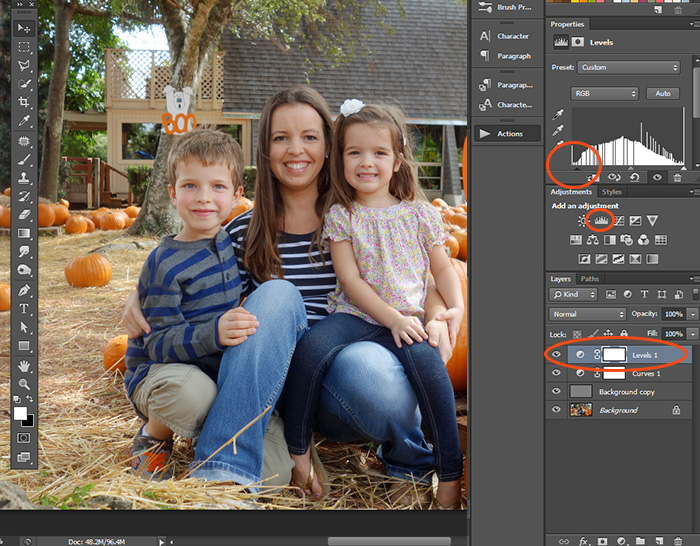Add a Photo Filter adjustment
700x546 pixels.
pyautogui.click(x=626, y=240)
